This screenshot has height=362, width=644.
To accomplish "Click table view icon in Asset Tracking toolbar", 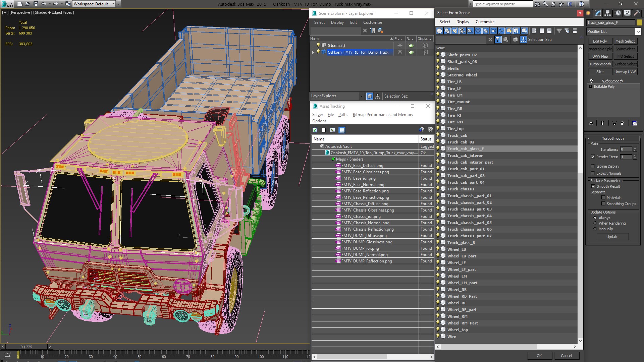I will pos(342,130).
